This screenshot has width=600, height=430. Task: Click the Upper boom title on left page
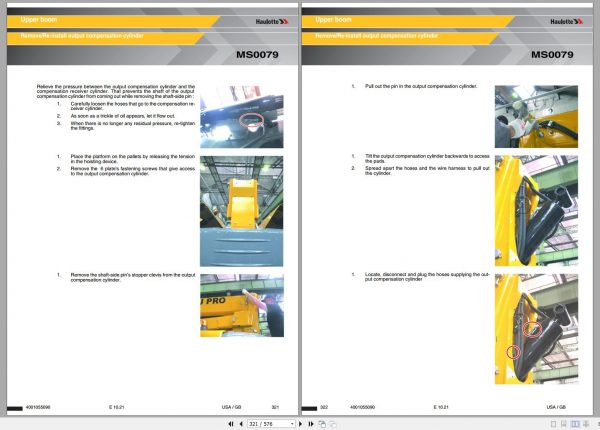pos(39,20)
